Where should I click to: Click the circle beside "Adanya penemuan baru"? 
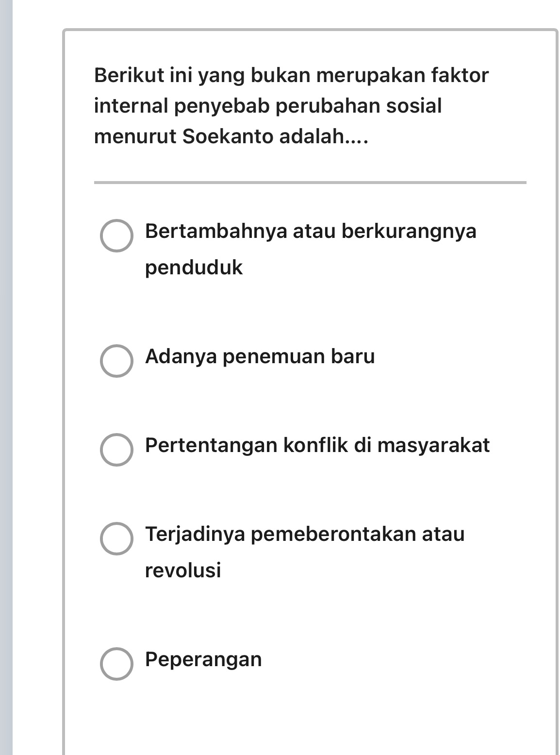116,361
